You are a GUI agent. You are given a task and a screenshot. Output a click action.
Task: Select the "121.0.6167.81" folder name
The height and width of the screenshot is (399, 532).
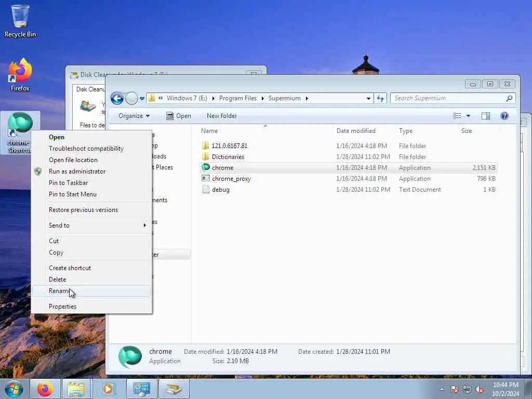pos(230,146)
